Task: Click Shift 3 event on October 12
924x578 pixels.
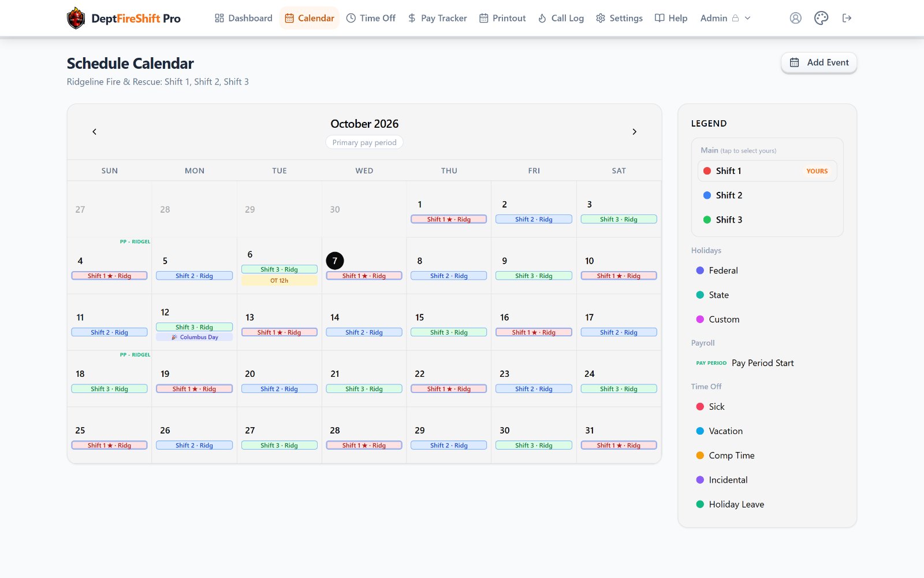Action: click(195, 327)
